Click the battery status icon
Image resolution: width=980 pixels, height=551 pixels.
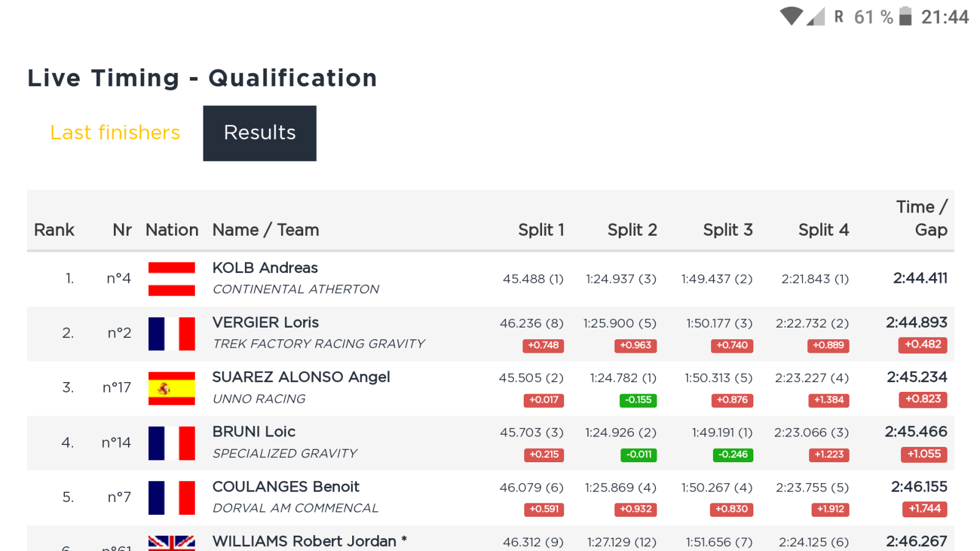(x=905, y=16)
